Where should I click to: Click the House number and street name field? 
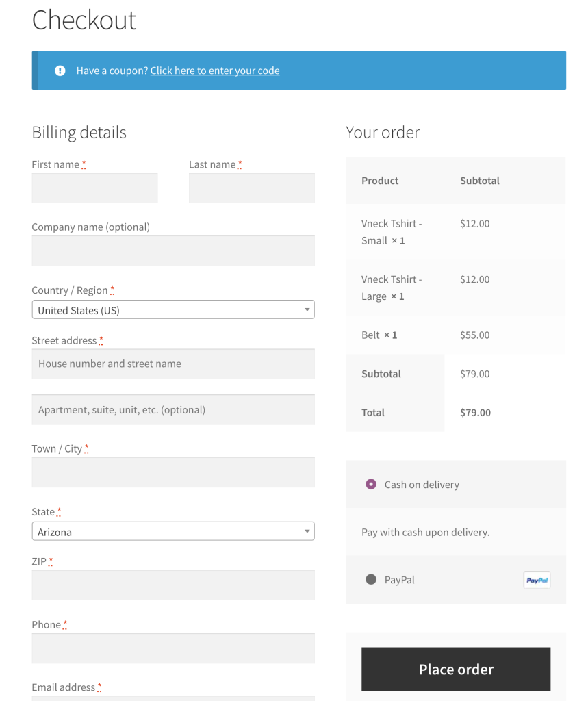coord(173,364)
